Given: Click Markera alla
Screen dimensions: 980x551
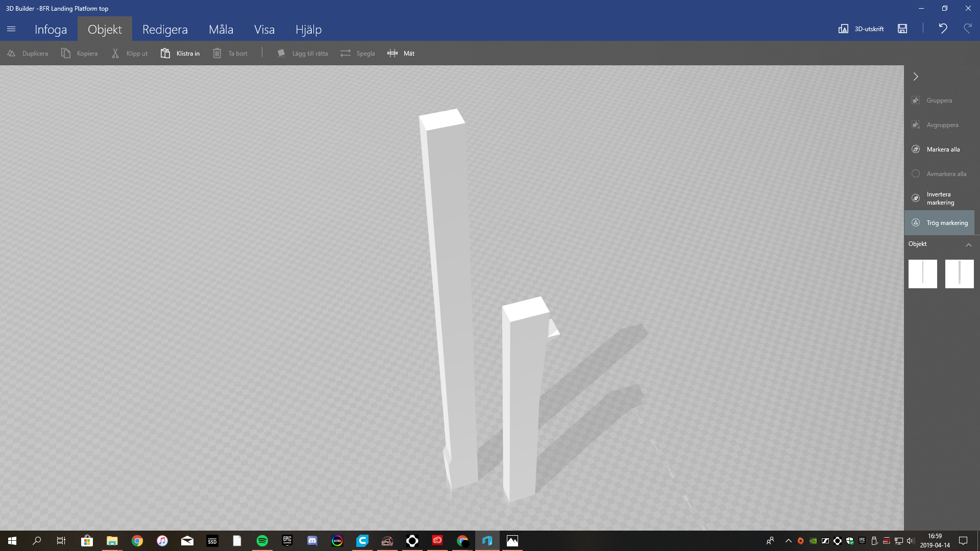Looking at the screenshot, I should 939,149.
